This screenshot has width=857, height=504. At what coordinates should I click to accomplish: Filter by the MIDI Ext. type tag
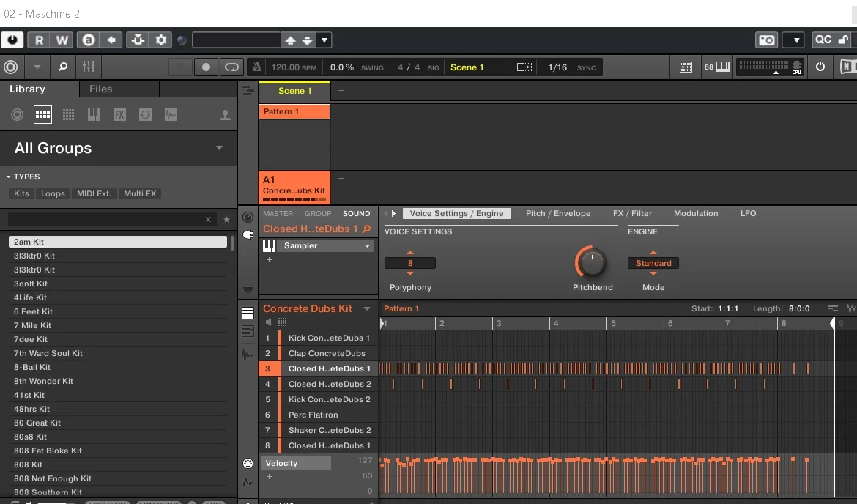coord(94,193)
